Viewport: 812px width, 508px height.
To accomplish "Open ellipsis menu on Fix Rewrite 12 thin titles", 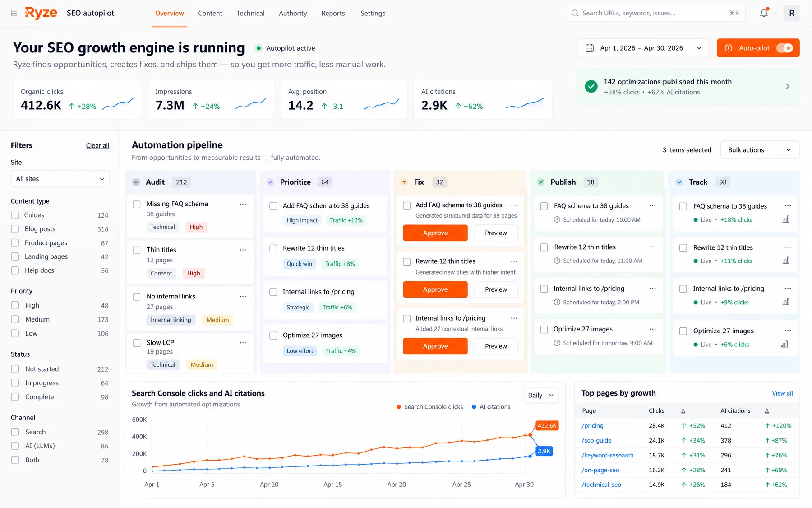I will [x=514, y=261].
